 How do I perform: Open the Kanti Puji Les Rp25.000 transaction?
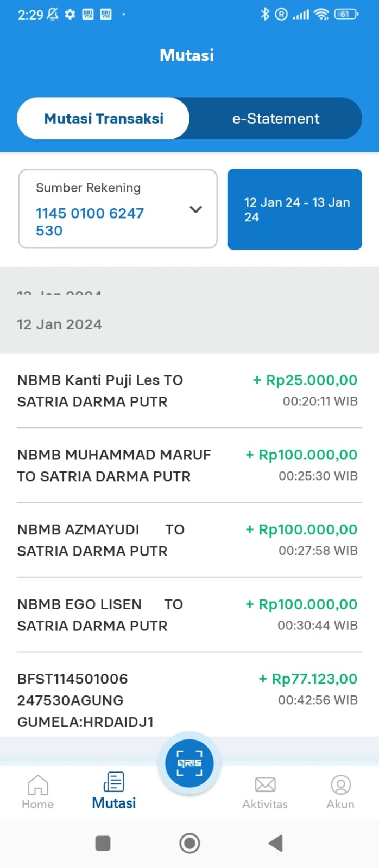click(189, 391)
